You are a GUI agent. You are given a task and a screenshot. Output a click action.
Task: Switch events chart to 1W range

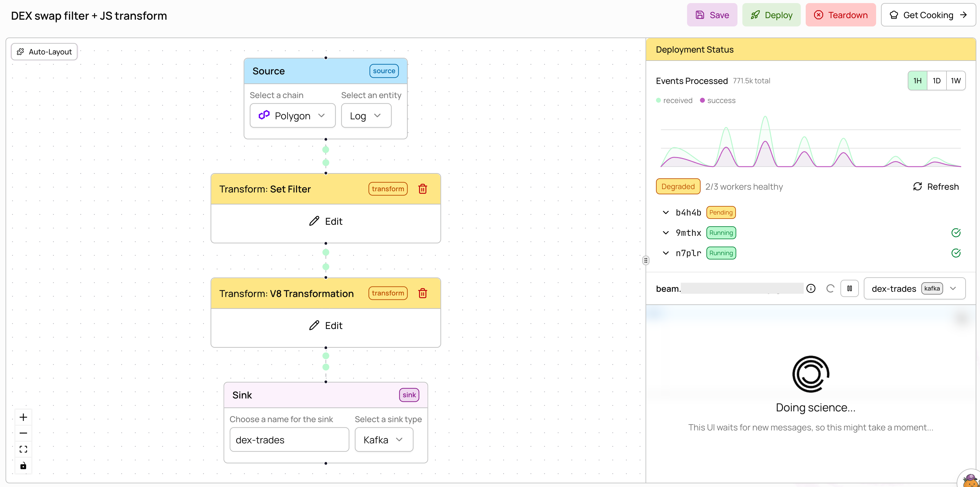pyautogui.click(x=956, y=80)
